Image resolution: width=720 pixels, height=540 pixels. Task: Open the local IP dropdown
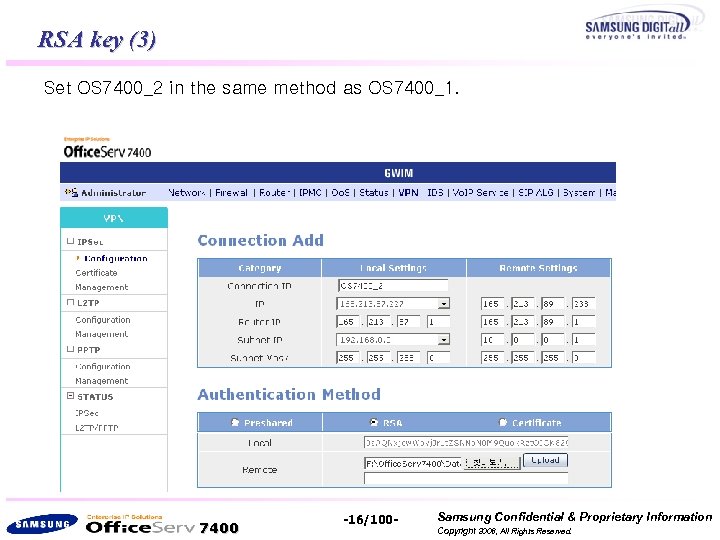pos(443,304)
